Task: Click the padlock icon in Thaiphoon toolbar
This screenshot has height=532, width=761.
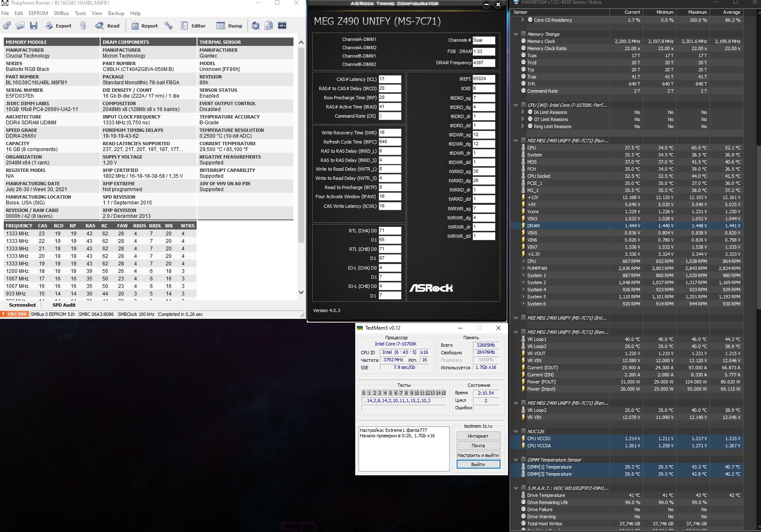Action: click(x=83, y=26)
